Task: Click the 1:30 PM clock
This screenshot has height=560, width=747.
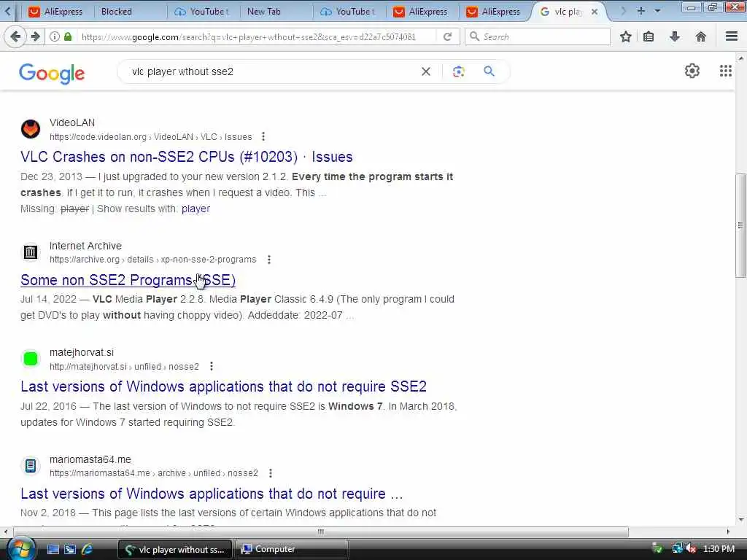Action: (719, 549)
